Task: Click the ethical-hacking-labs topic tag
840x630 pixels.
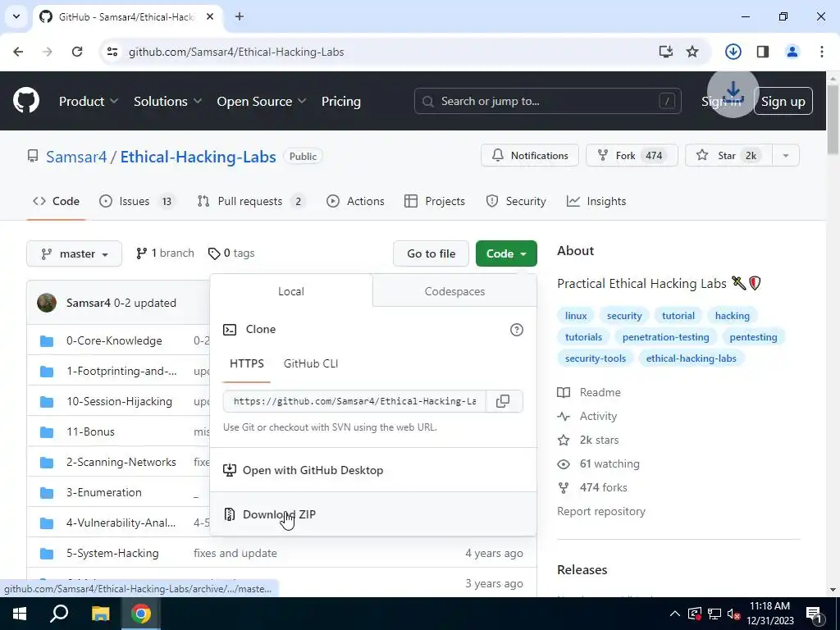Action: click(x=691, y=358)
